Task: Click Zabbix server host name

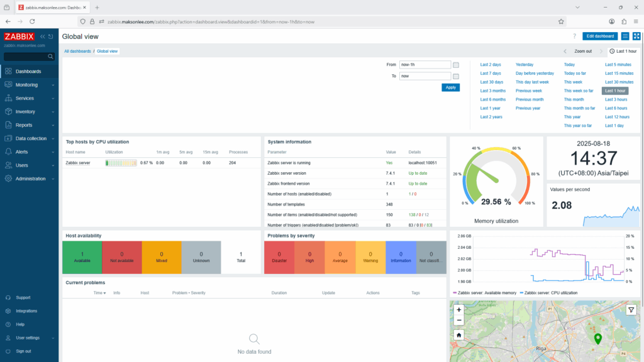Action: pyautogui.click(x=77, y=163)
